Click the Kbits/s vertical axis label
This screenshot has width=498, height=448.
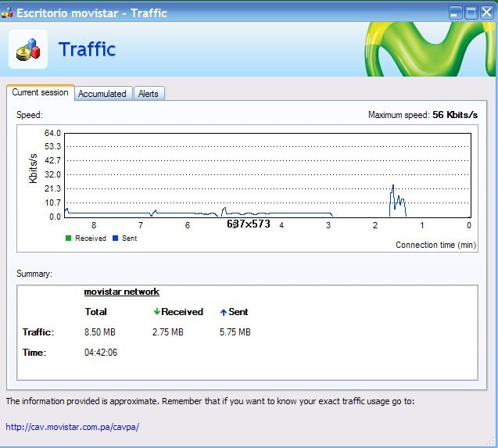33,168
